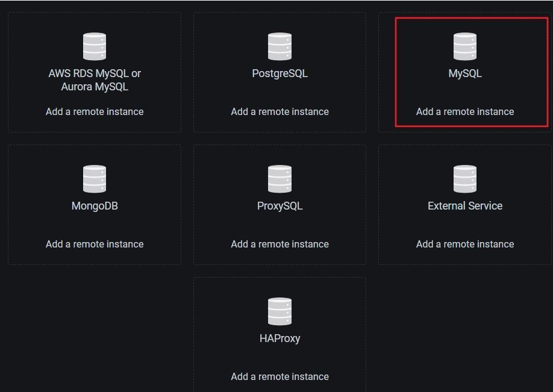Click the ProxySQL database icon
The image size is (553, 392).
tap(280, 179)
